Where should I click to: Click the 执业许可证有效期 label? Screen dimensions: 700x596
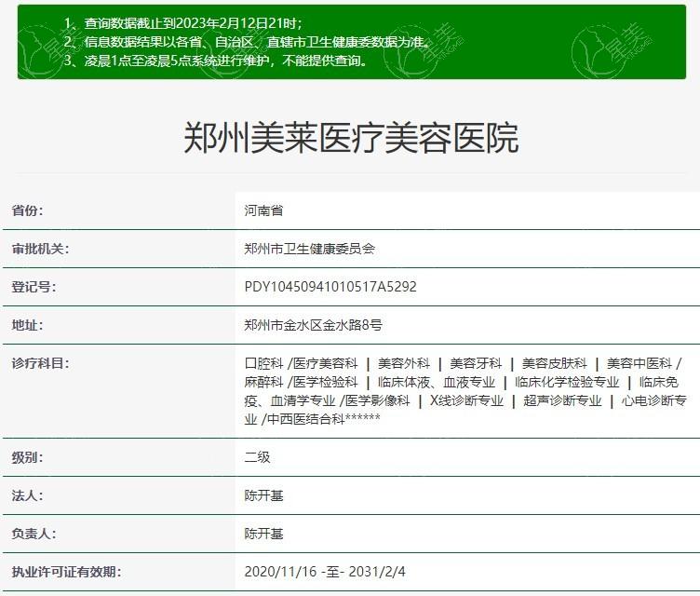click(66, 572)
